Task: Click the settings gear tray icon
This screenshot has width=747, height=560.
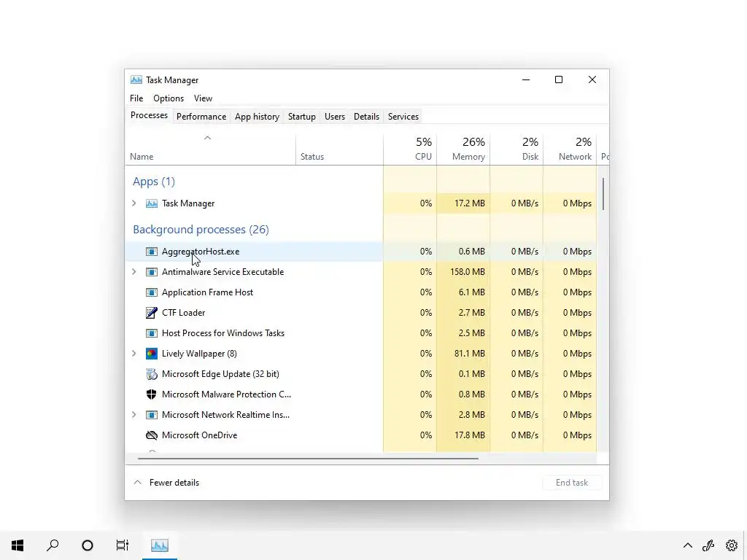Action: pos(732,545)
